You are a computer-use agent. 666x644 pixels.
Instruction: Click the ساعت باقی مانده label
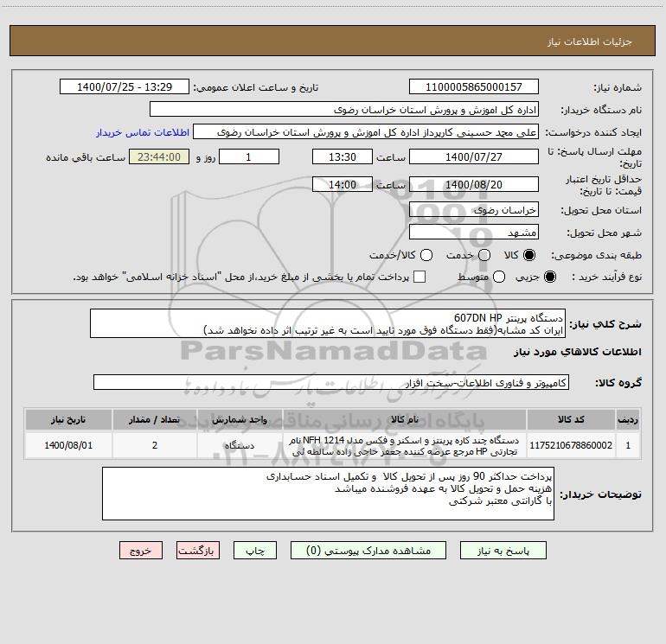(86, 157)
